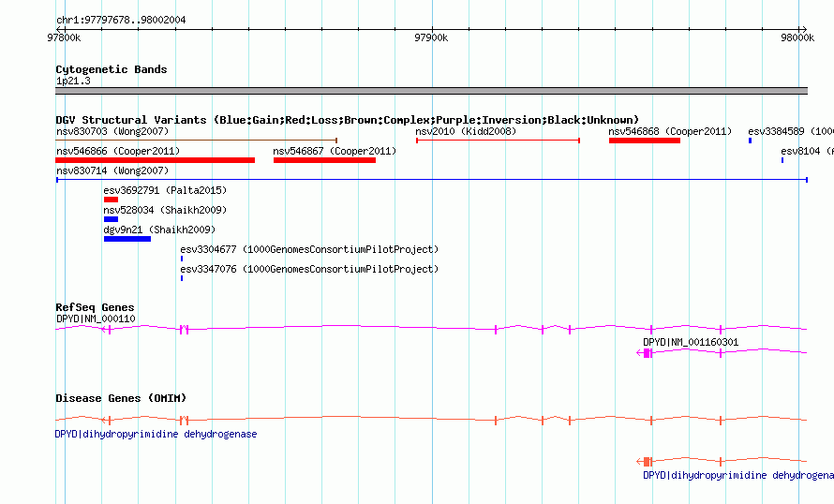The height and width of the screenshot is (504, 834).
Task: Click the esv3304677 (1000GenomesConsortiumPilotProject) label
Action: coord(309,249)
